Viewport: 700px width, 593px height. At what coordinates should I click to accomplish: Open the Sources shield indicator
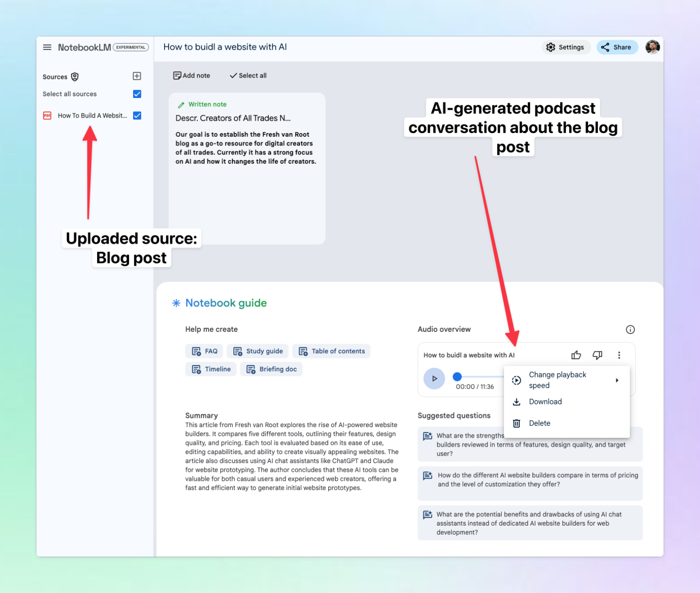click(74, 76)
